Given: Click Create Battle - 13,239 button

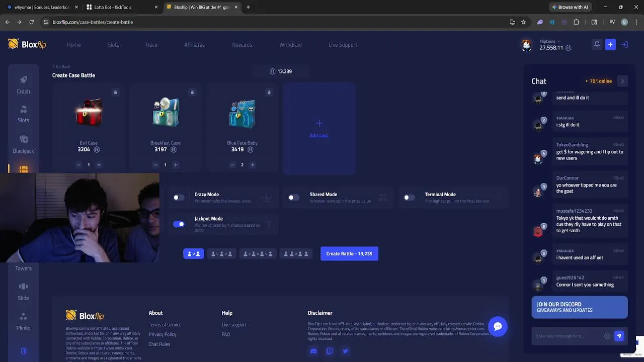Looking at the screenshot, I should pyautogui.click(x=349, y=254).
